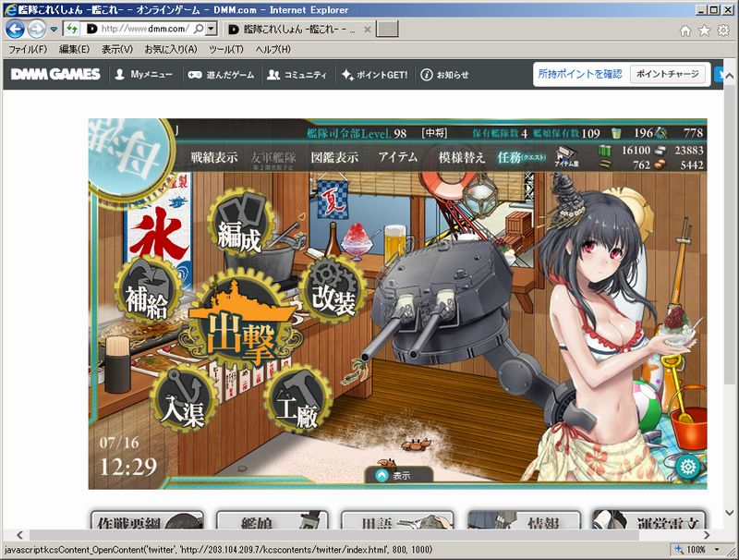The width and height of the screenshot is (739, 560).
Task: Open the ツール(T) menu
Action: point(226,49)
